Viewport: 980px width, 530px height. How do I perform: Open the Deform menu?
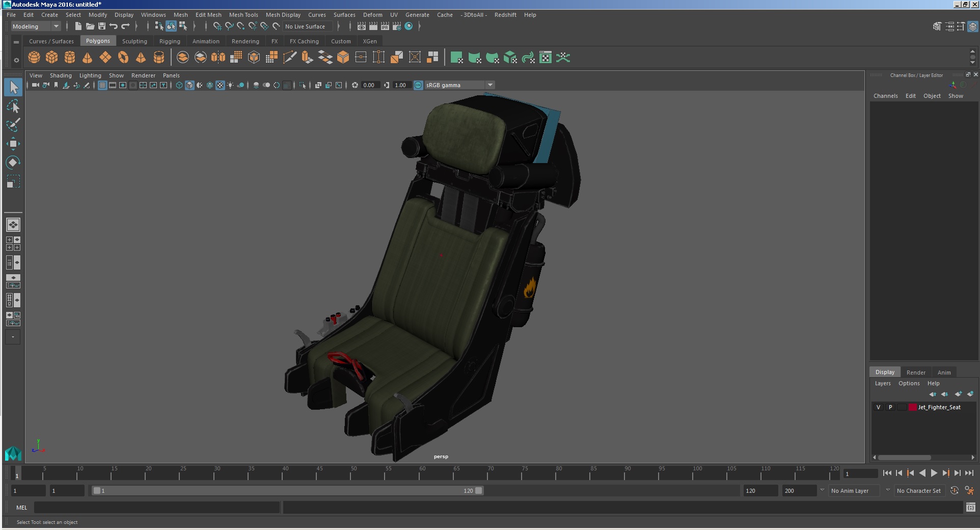click(x=372, y=15)
